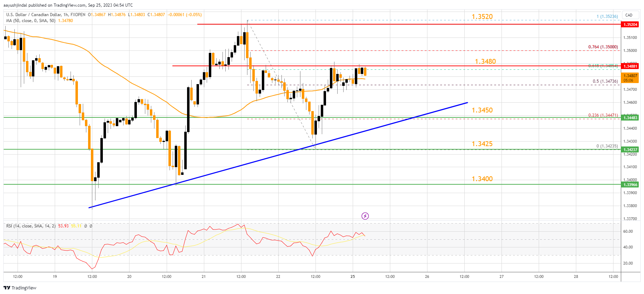644x294 pixels.
Task: Click the Fibonacci 0.764 (1.35000) label
Action: pyautogui.click(x=603, y=47)
